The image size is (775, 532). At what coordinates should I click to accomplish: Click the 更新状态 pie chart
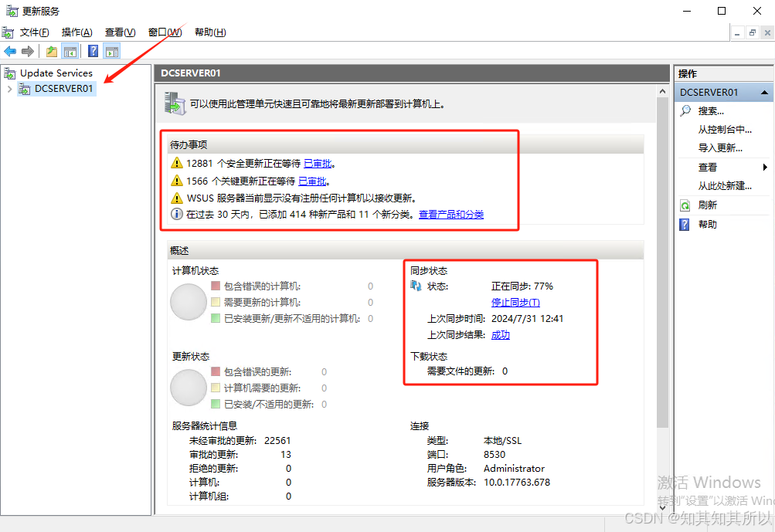point(189,388)
